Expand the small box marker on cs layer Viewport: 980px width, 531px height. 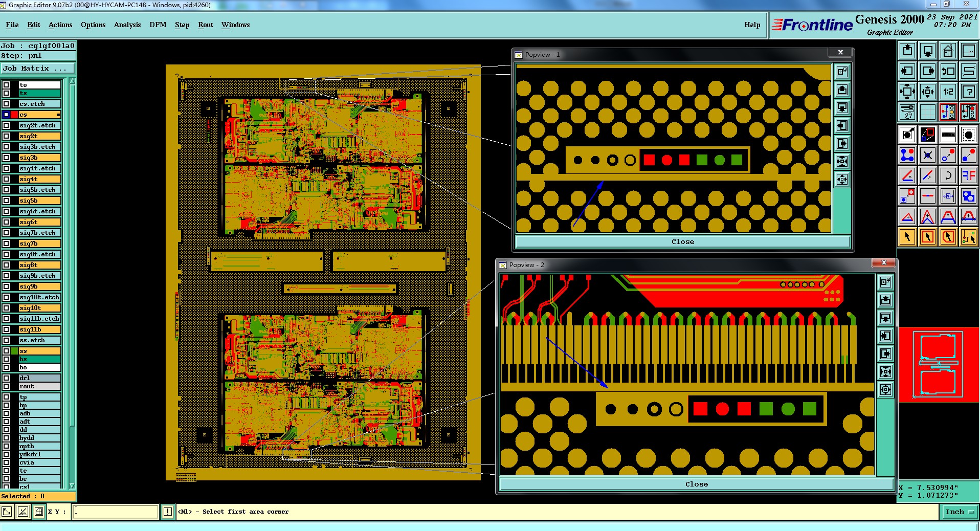(x=58, y=115)
